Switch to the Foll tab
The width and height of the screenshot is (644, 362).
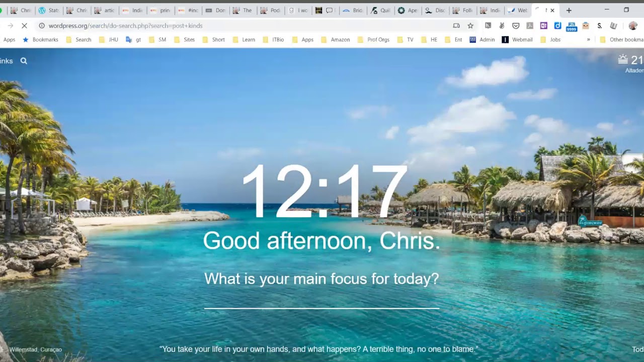(x=463, y=10)
